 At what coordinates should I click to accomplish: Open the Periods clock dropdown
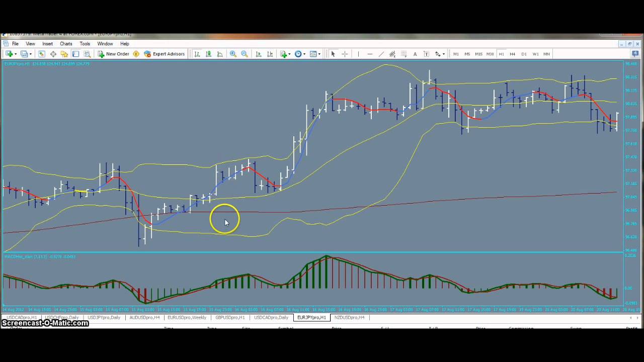[300, 54]
